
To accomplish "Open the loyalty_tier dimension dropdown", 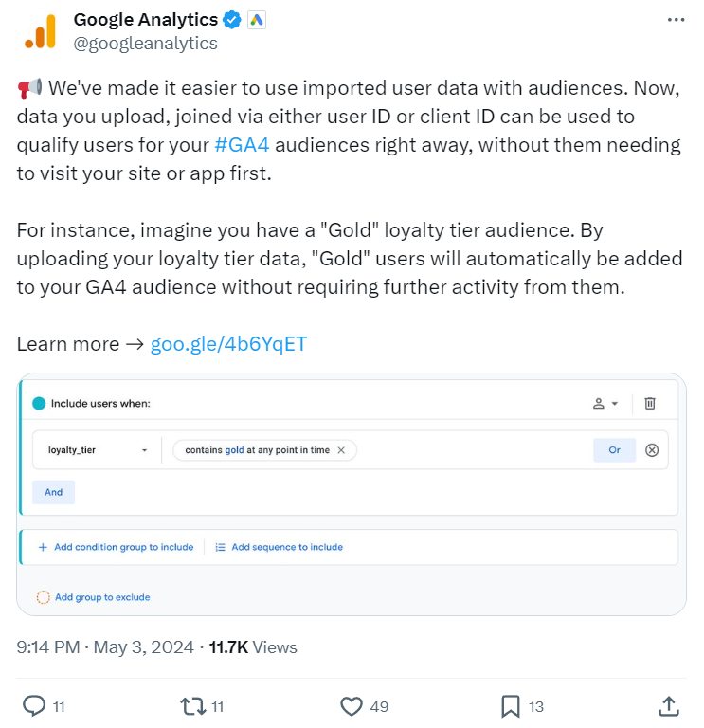I will click(97, 450).
